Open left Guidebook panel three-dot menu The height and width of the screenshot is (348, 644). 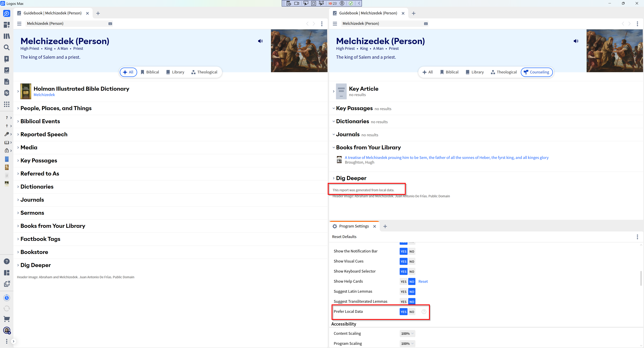point(322,23)
